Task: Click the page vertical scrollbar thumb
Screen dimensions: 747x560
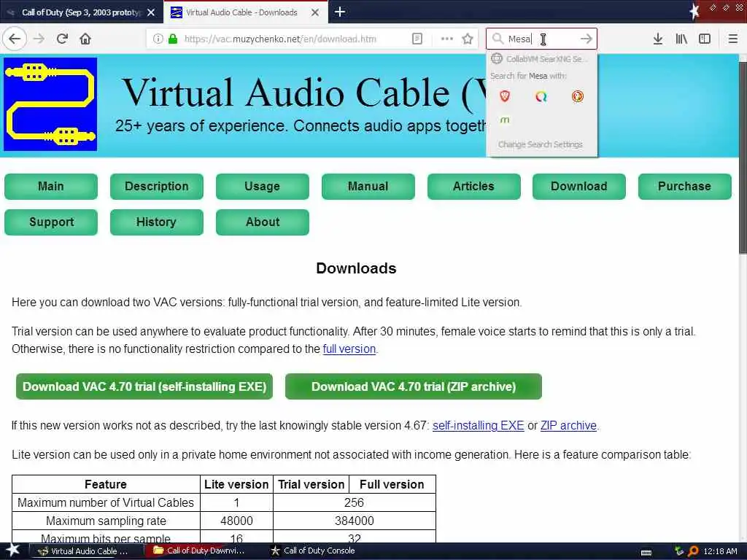Action: [743, 157]
